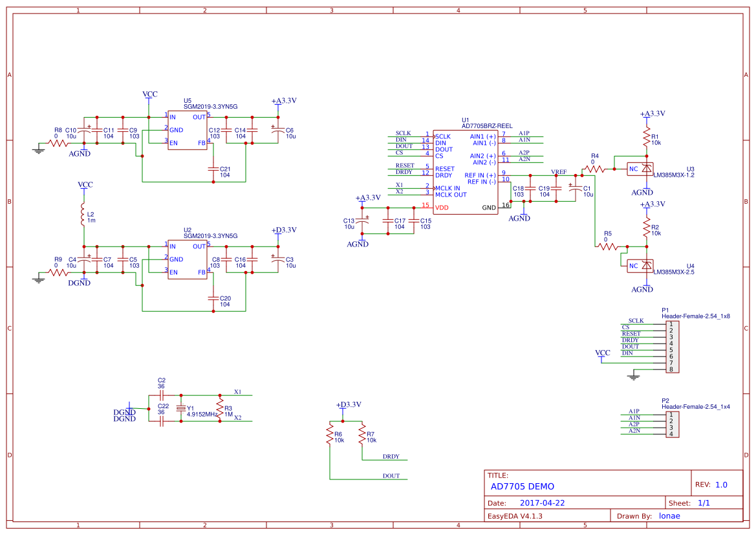
Task: Click the VREF net label near C1
Action: pyautogui.click(x=559, y=173)
